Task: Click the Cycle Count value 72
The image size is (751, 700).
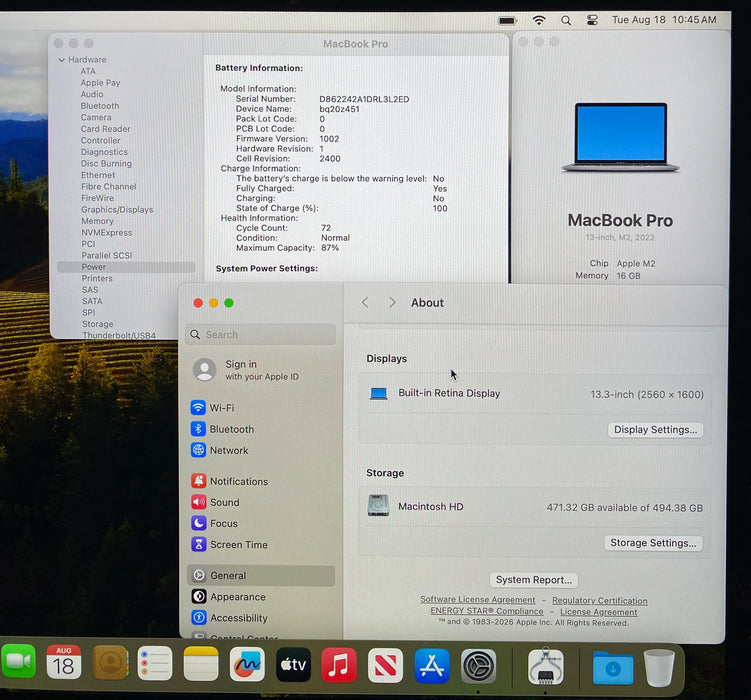Action: (x=326, y=228)
